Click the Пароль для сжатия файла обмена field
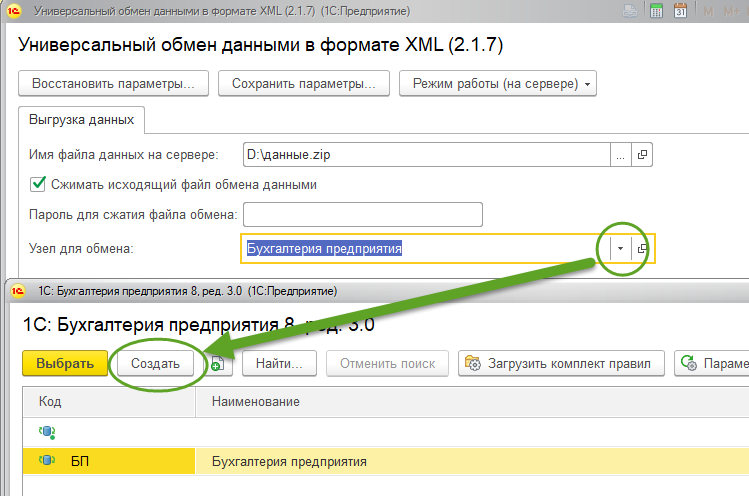This screenshot has width=749, height=496. pos(363,214)
